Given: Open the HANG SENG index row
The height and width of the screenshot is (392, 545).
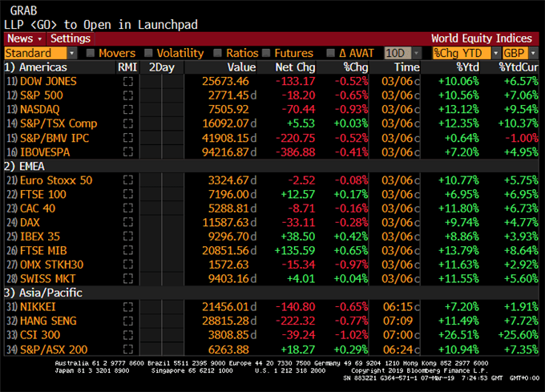Looking at the screenshot, I should click(272, 321).
